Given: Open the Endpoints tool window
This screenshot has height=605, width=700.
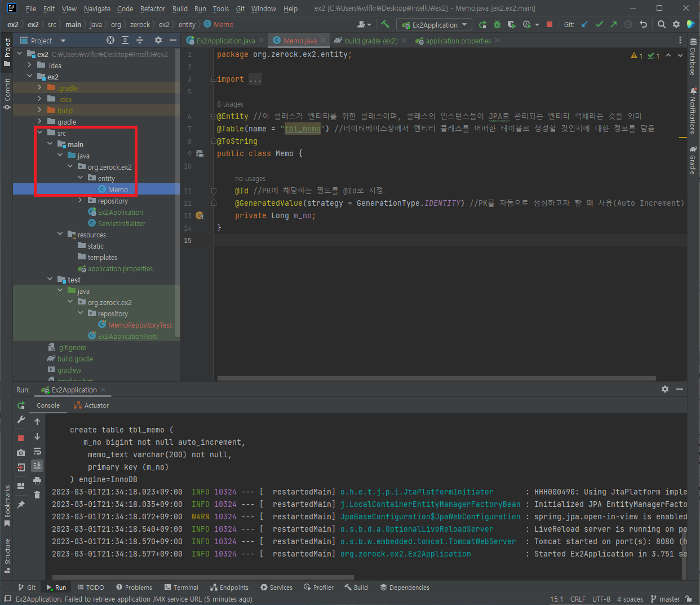Looking at the screenshot, I should tap(229, 588).
